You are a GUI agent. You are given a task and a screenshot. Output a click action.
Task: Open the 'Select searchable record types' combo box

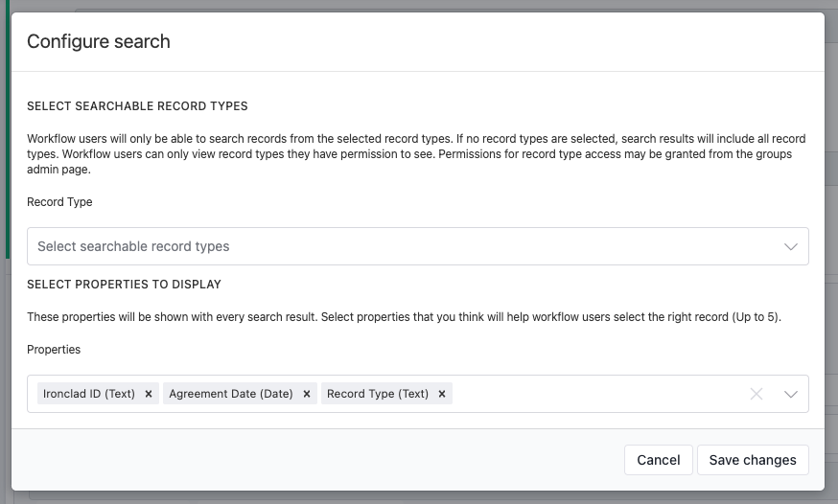pos(418,246)
